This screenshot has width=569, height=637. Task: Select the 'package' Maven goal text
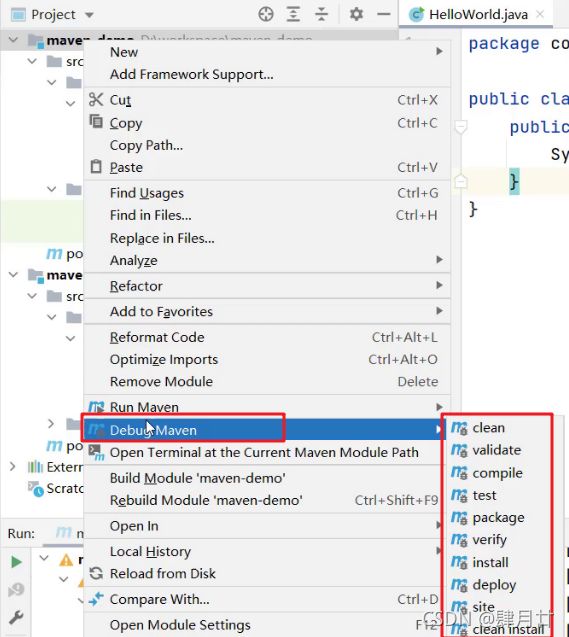[498, 518]
